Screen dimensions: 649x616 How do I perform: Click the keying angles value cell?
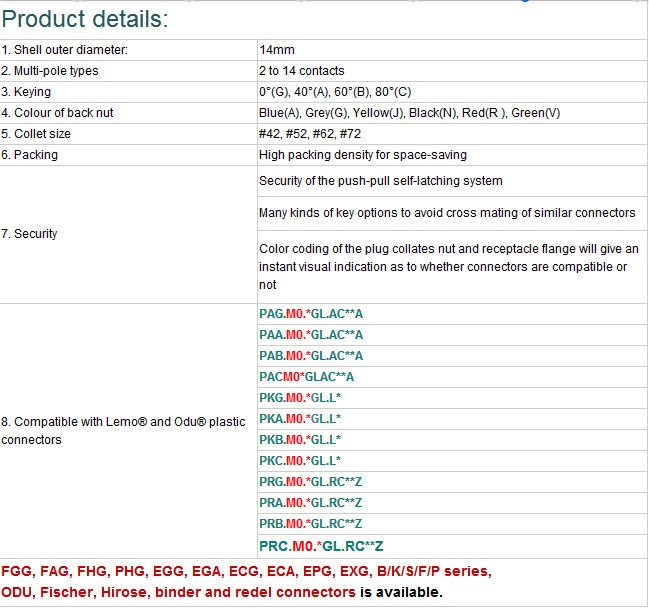pos(335,92)
